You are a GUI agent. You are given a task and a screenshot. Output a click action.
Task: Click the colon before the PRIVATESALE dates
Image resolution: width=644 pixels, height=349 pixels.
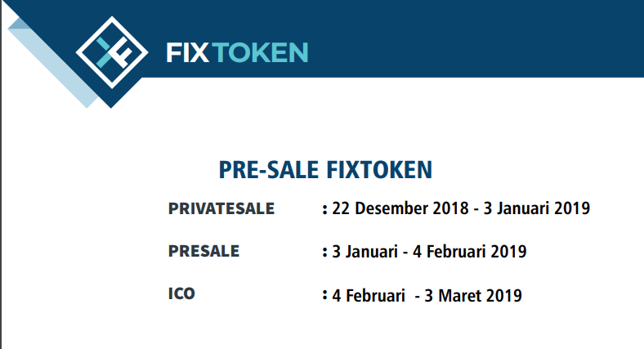325,209
